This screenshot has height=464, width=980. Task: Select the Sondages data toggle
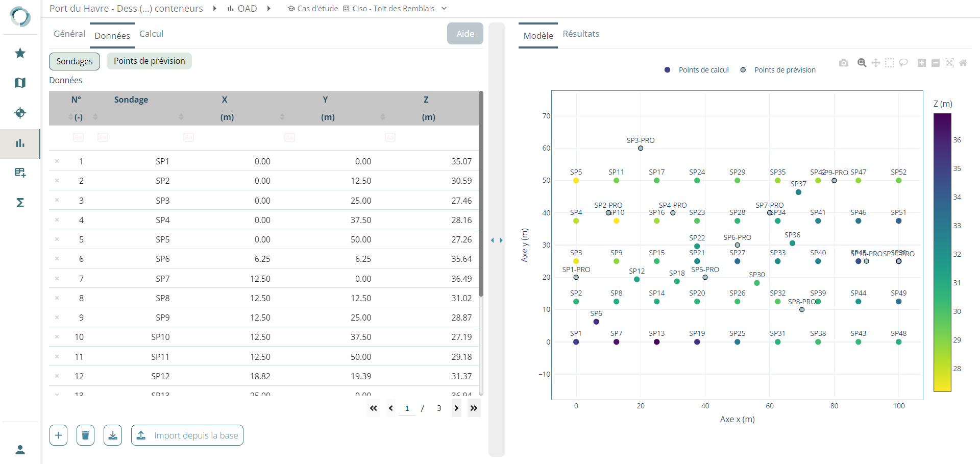75,61
